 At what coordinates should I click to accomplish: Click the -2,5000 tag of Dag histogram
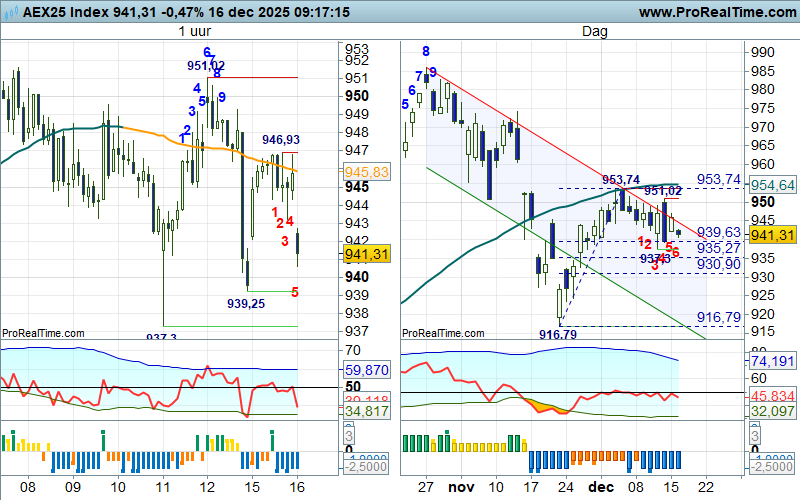(x=772, y=467)
